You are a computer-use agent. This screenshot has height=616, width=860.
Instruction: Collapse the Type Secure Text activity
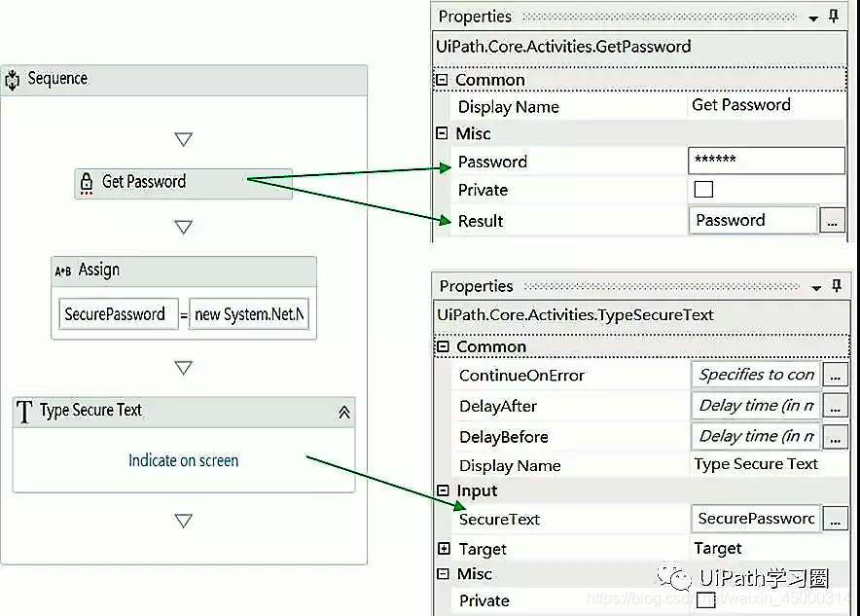click(x=343, y=412)
